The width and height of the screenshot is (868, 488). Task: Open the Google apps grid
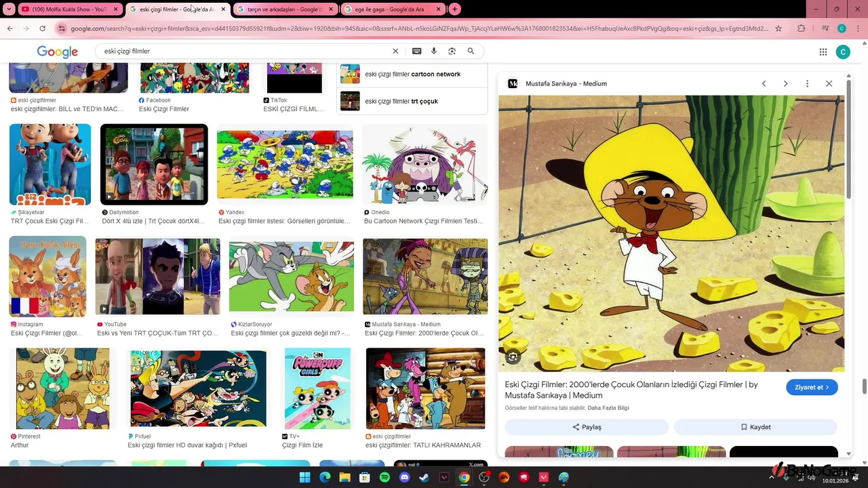pyautogui.click(x=823, y=52)
